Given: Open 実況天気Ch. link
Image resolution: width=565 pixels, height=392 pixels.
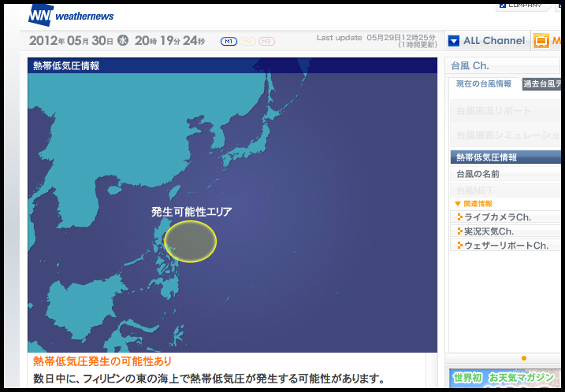Looking at the screenshot, I should tap(489, 231).
